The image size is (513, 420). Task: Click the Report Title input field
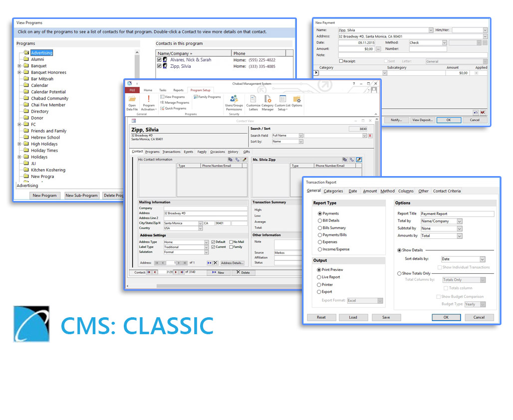[457, 213]
